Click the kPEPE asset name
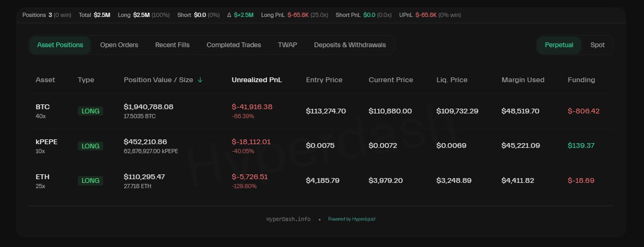Screen dimensions: 644x247 pyautogui.click(x=46, y=142)
